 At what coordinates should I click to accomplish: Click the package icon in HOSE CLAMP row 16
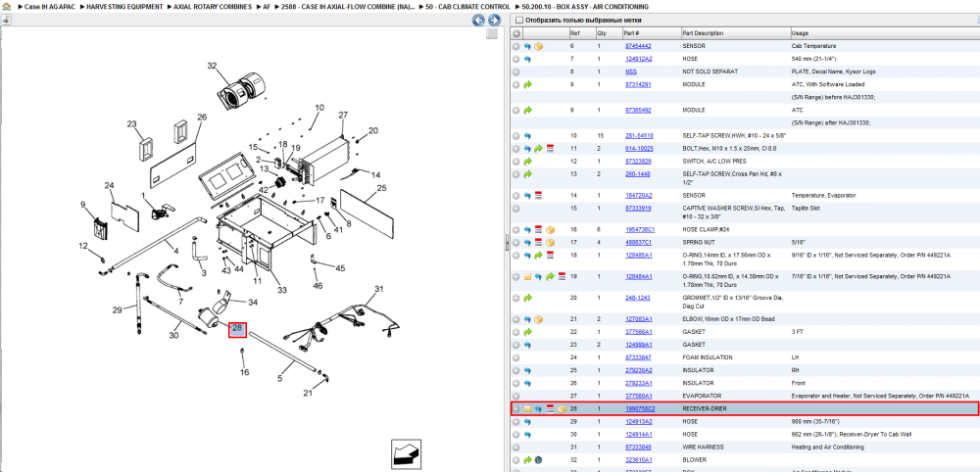coord(550,230)
